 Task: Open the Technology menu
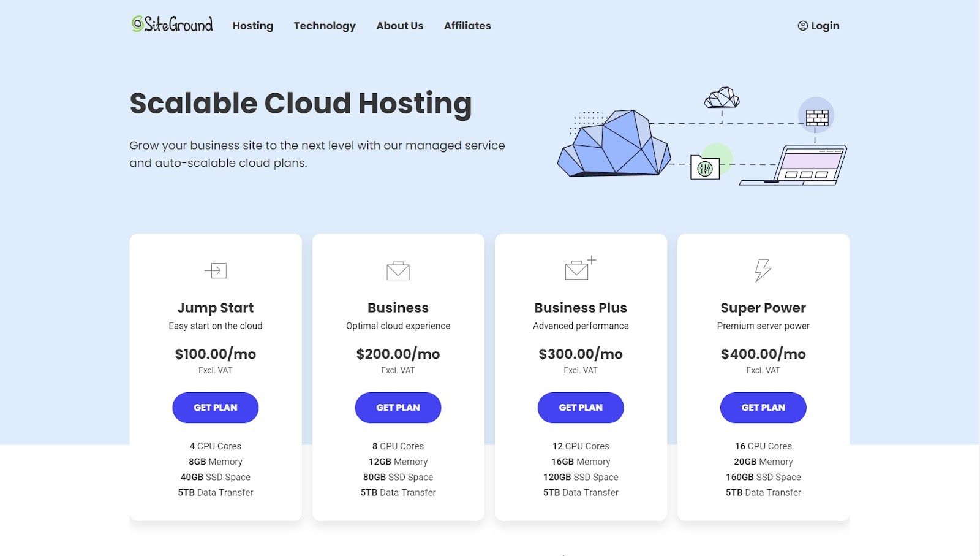coord(325,26)
